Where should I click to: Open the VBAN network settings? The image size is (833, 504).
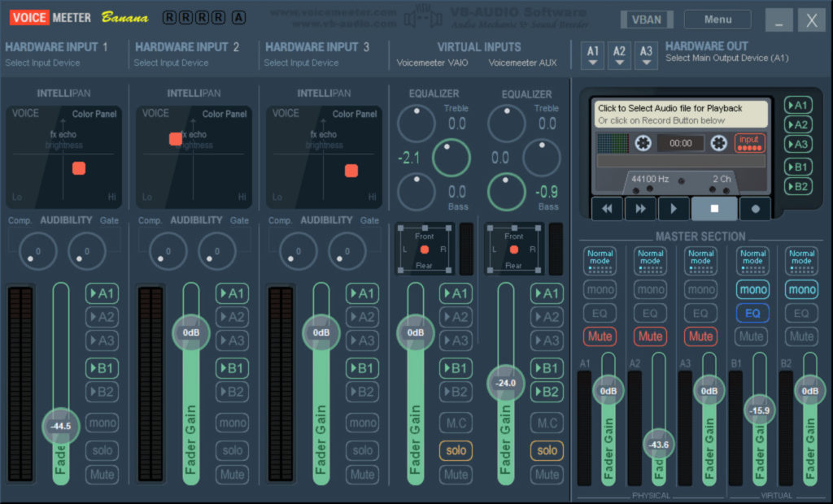point(647,20)
